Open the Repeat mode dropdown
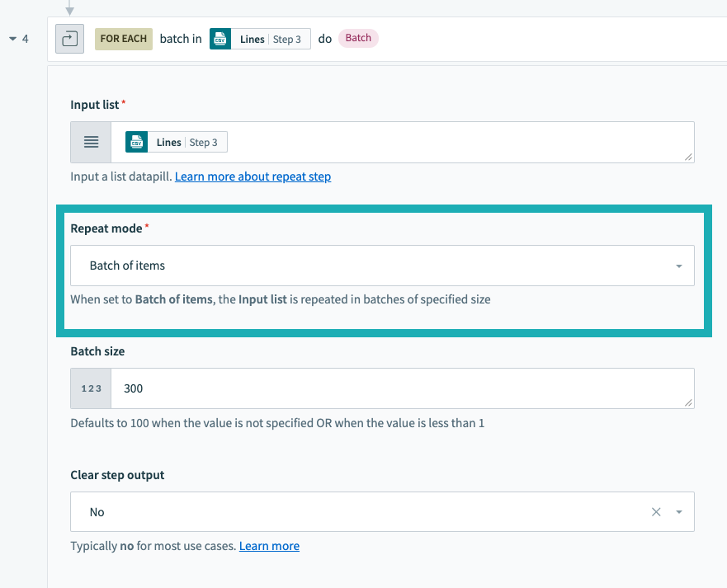The width and height of the screenshot is (727, 588). (x=382, y=266)
